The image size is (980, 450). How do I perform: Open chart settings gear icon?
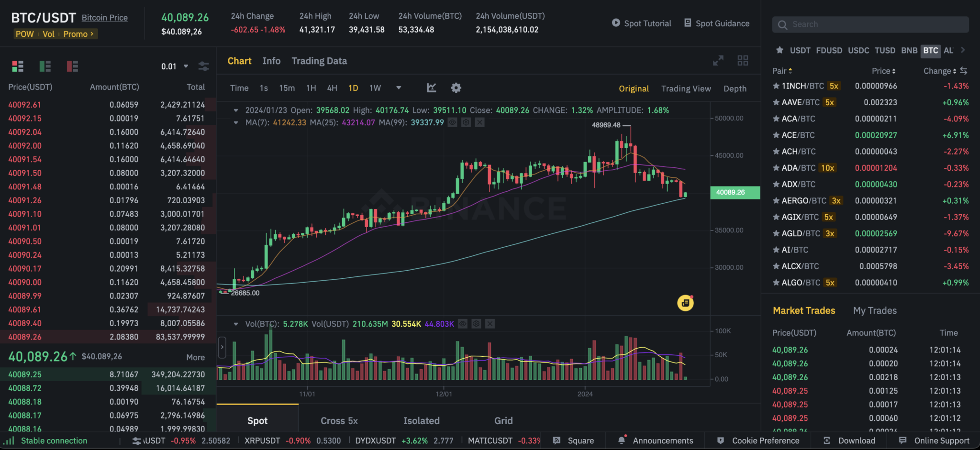coord(456,88)
